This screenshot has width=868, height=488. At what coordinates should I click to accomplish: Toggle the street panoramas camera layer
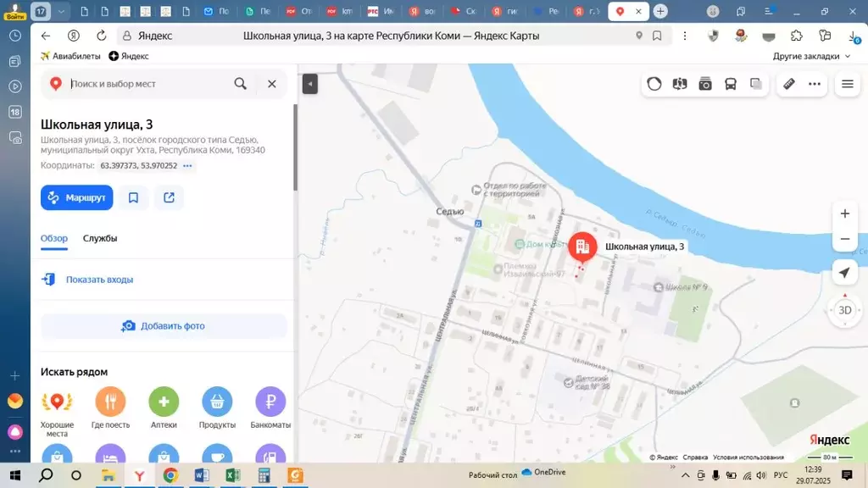[705, 84]
